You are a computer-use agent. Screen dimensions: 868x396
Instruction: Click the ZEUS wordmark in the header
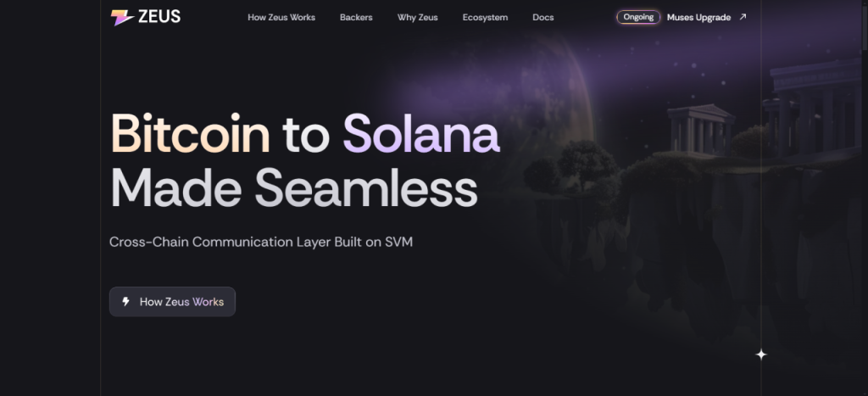click(x=159, y=17)
